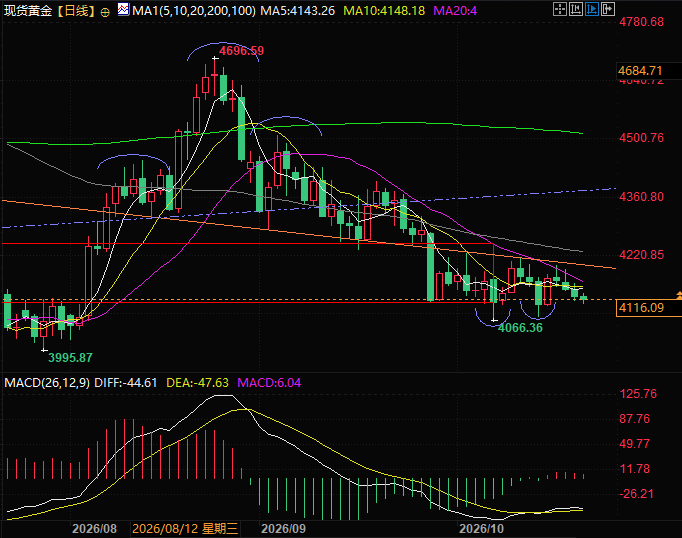Image resolution: width=682 pixels, height=538 pixels.
Task: Open MA1(5,10,20,200,100) indicator settings
Action: tap(194, 10)
